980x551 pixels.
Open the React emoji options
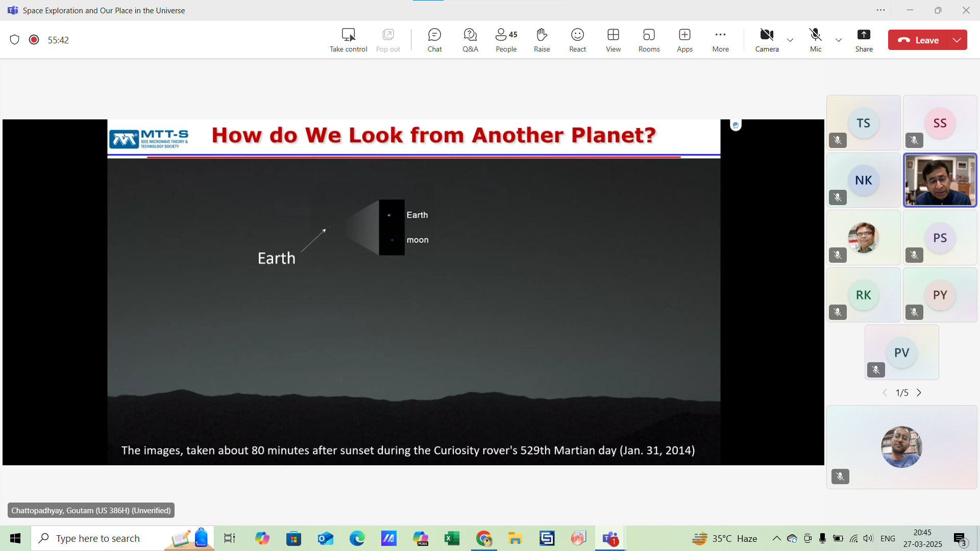[x=577, y=40]
